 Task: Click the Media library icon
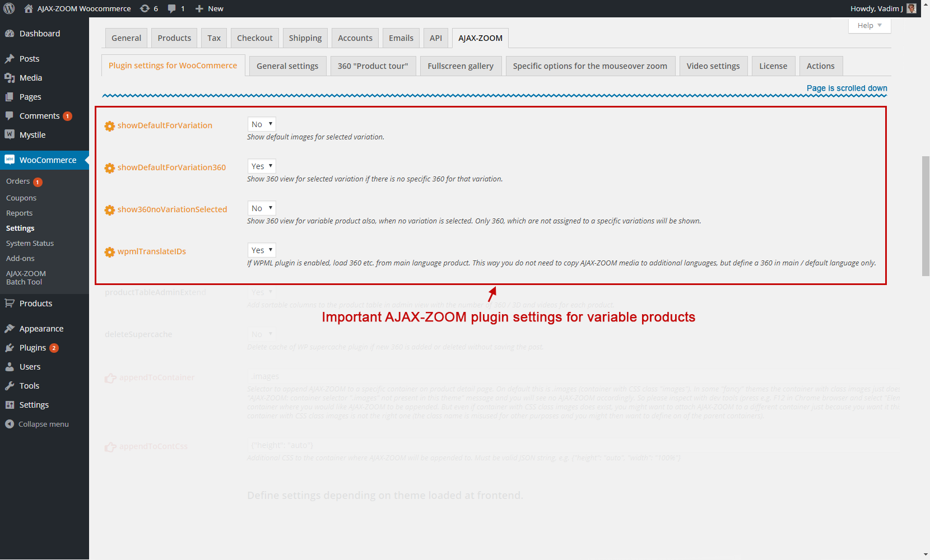(x=10, y=78)
